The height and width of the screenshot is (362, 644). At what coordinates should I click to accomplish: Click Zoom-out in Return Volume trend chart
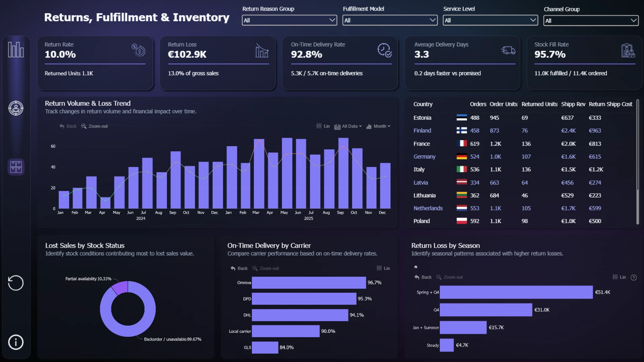[x=95, y=126]
